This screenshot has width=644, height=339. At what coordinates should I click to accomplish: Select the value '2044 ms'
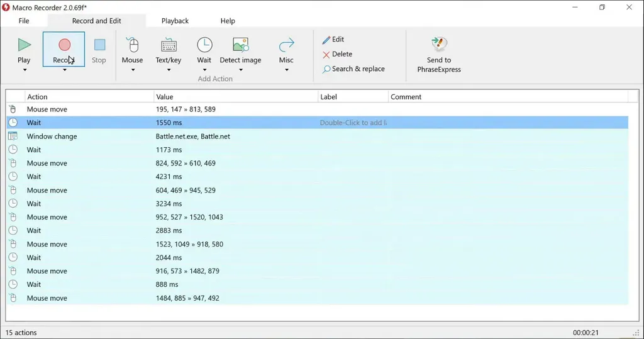(169, 258)
